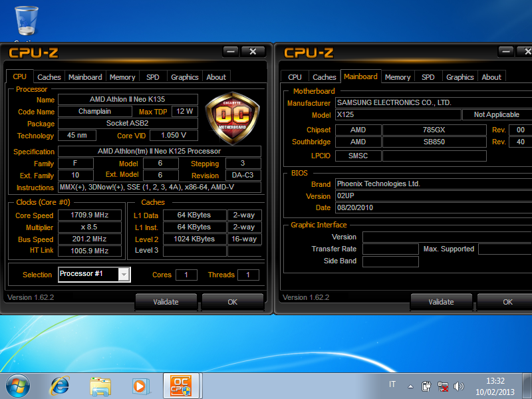
Task: Switch to CPU tab in right CPU-Z window
Action: (295, 77)
